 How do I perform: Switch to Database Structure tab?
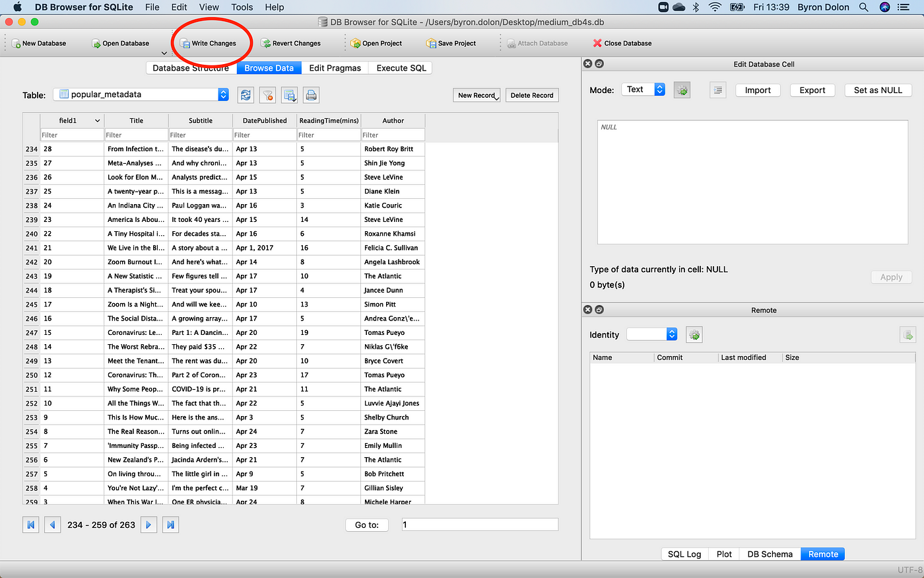click(x=191, y=68)
